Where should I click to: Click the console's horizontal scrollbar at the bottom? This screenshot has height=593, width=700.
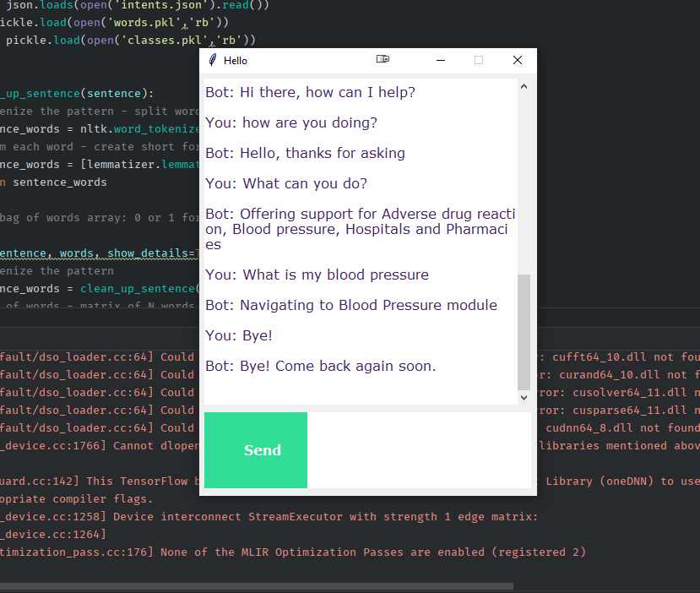[x=257, y=586]
